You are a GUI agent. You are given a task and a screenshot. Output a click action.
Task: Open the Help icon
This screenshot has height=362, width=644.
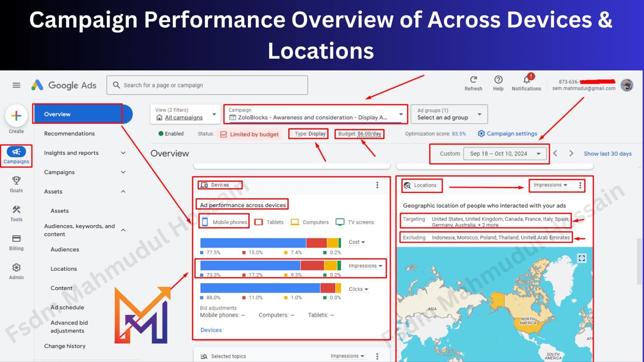pos(498,80)
